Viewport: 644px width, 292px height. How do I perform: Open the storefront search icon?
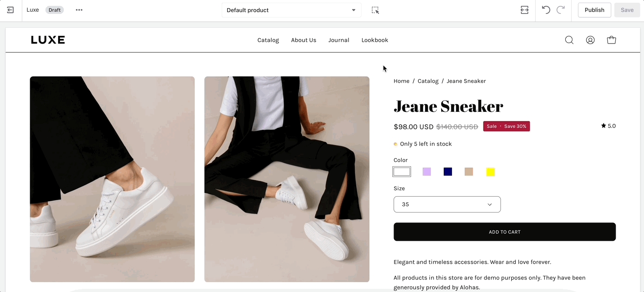tap(569, 40)
